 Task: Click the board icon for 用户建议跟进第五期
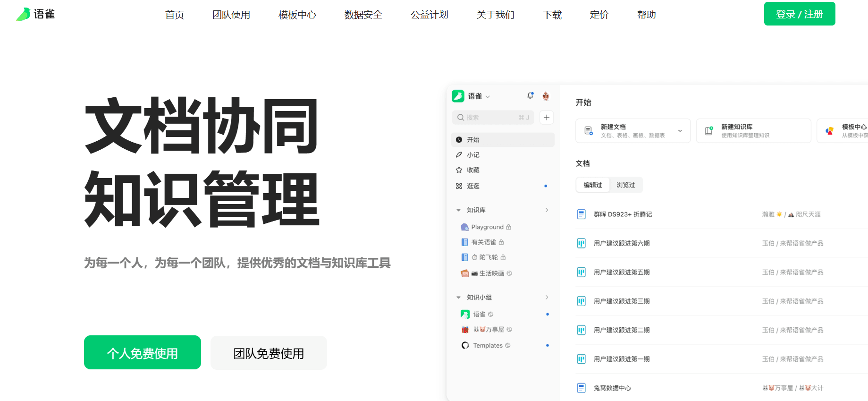(581, 272)
